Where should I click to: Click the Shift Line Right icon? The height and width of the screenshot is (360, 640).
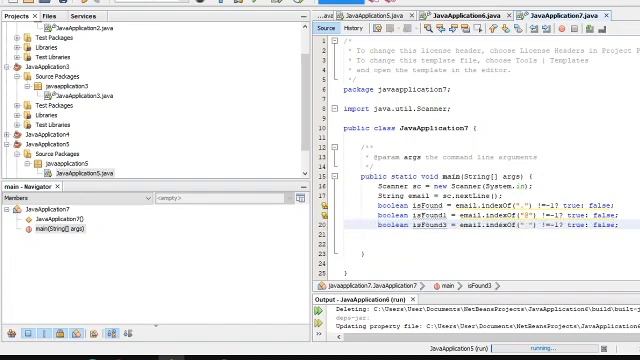[546, 28]
